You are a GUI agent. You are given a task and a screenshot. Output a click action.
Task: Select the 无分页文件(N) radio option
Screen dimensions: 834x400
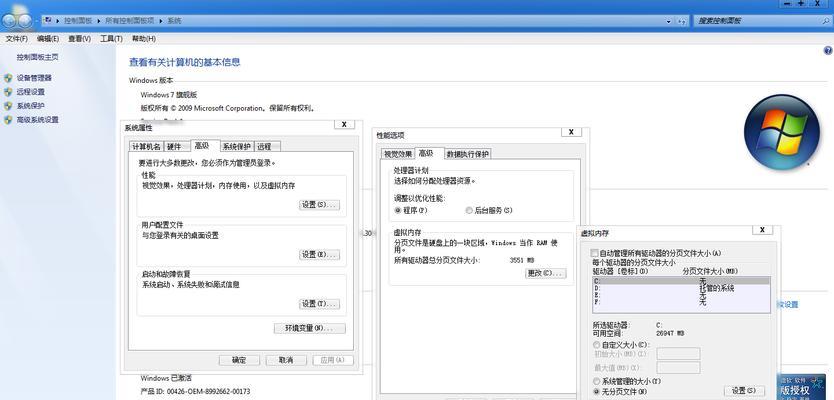pyautogui.click(x=596, y=391)
